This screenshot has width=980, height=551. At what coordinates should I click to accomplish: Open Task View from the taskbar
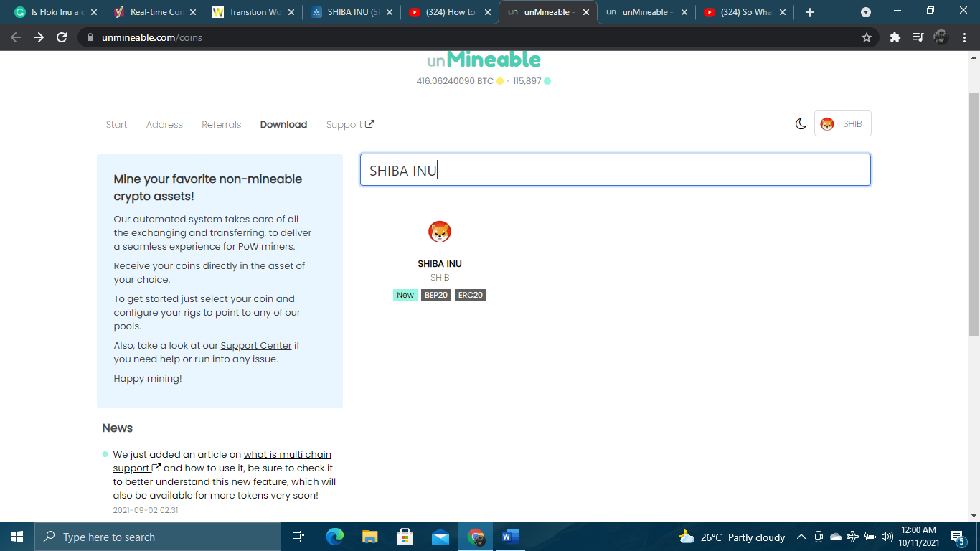click(x=298, y=537)
